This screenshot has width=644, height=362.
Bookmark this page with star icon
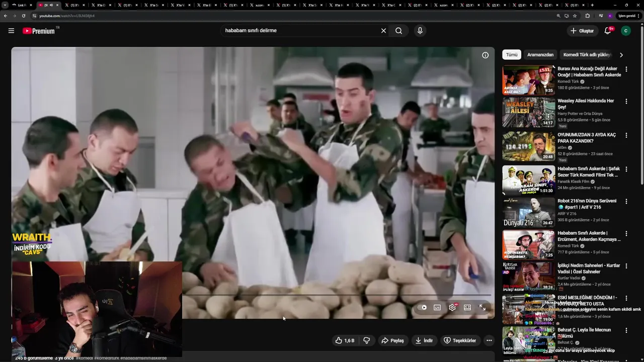click(x=575, y=16)
